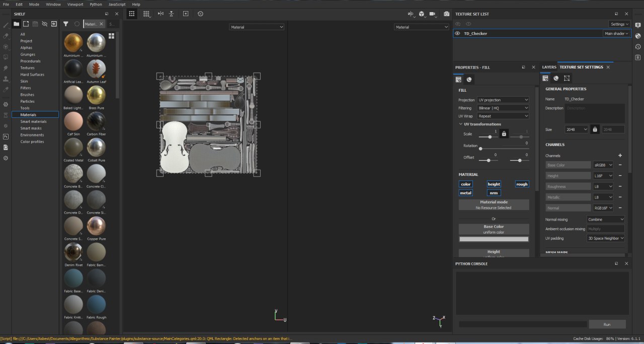Select the Paint brush tool
The height and width of the screenshot is (344, 644).
pyautogui.click(x=6, y=25)
